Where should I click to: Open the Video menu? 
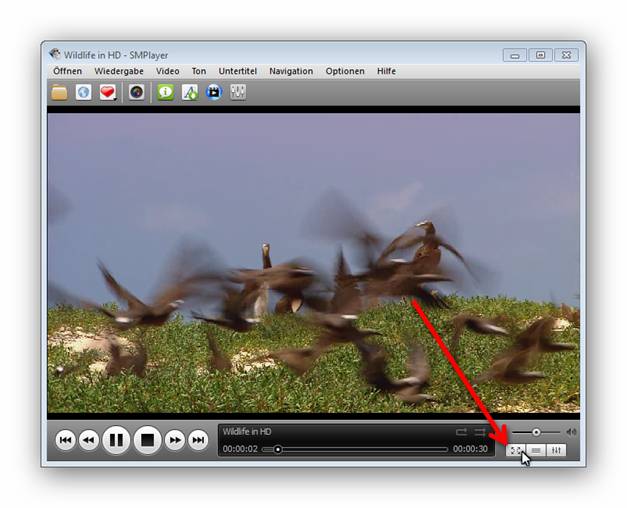click(168, 71)
